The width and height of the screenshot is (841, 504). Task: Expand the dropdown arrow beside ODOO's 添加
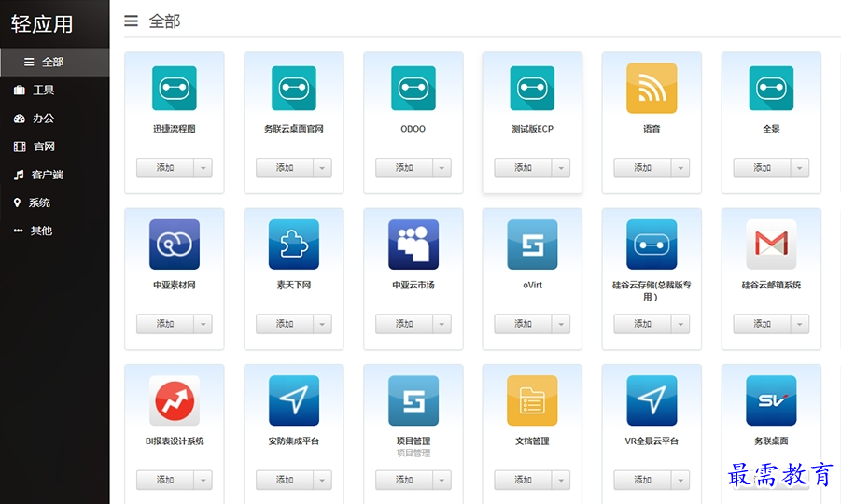click(442, 168)
